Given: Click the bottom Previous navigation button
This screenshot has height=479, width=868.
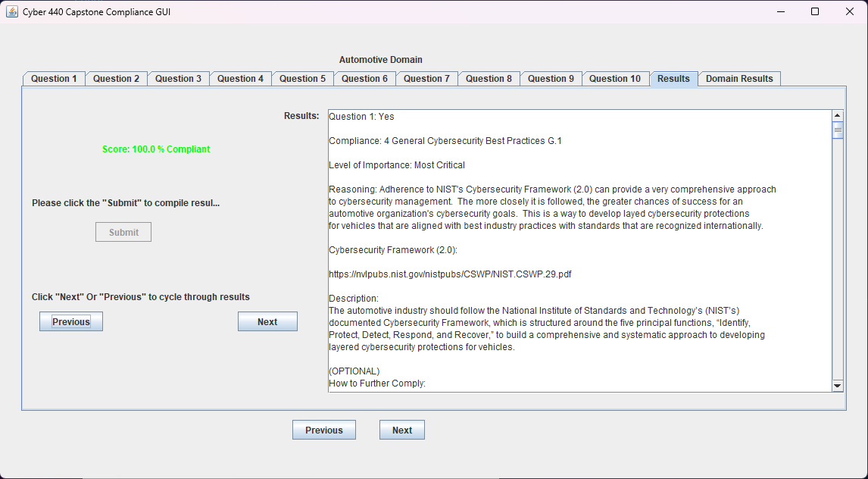Looking at the screenshot, I should (x=323, y=430).
